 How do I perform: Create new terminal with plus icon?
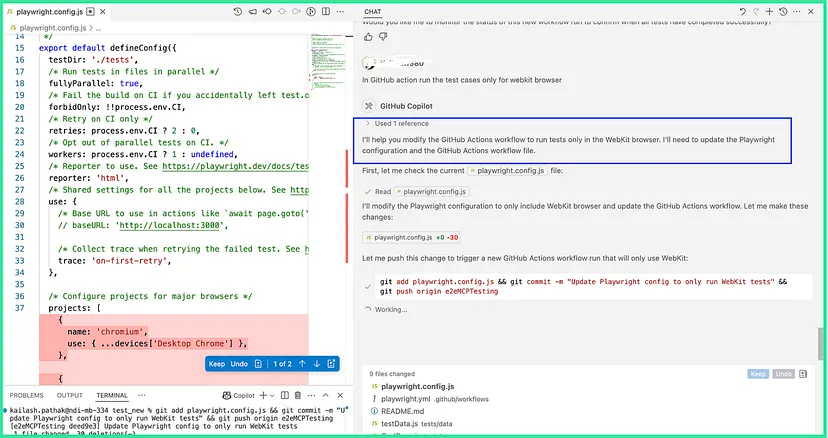click(263, 395)
